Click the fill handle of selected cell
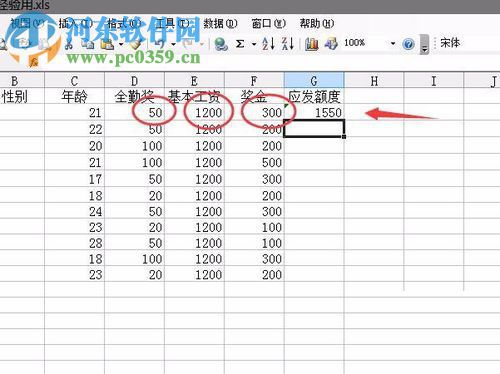The width and height of the screenshot is (500, 374). (x=344, y=136)
